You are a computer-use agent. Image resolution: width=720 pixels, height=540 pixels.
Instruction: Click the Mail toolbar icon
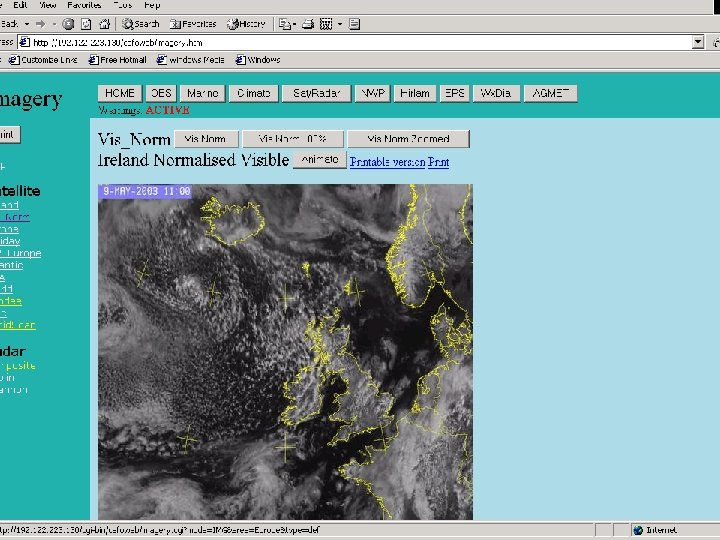coord(285,24)
